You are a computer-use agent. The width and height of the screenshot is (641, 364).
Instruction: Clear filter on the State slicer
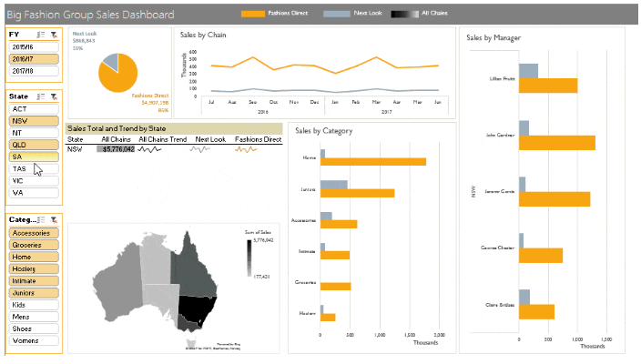point(54,96)
